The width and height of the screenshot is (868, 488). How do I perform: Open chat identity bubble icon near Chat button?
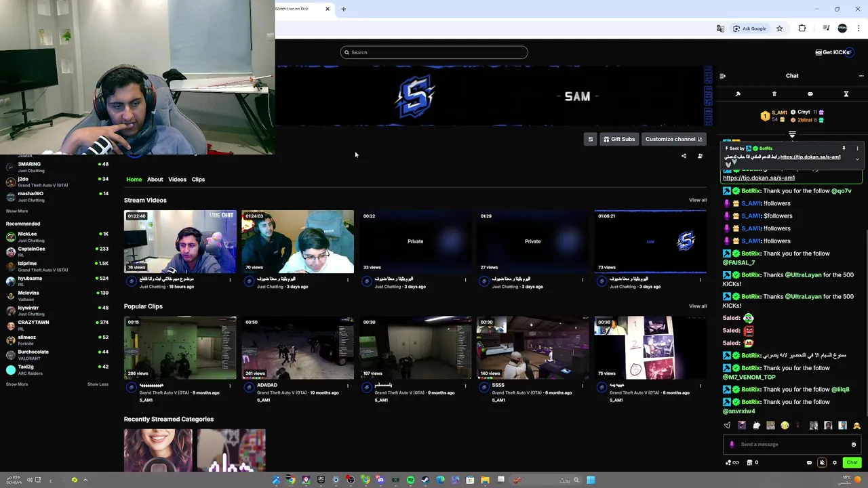point(809,462)
